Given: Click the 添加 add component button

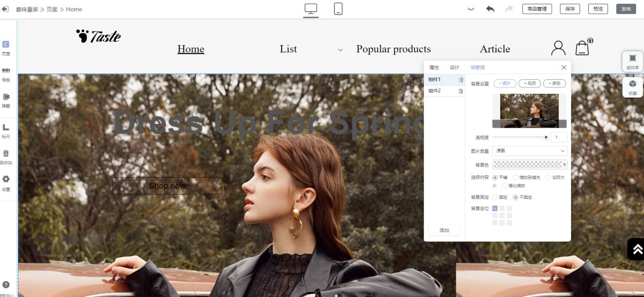Looking at the screenshot, I should (x=444, y=230).
